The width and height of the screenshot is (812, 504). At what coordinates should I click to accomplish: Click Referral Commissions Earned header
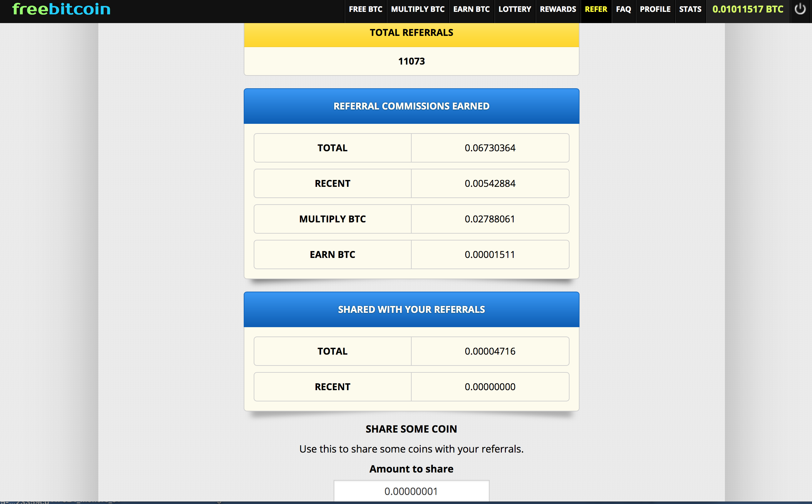411,106
